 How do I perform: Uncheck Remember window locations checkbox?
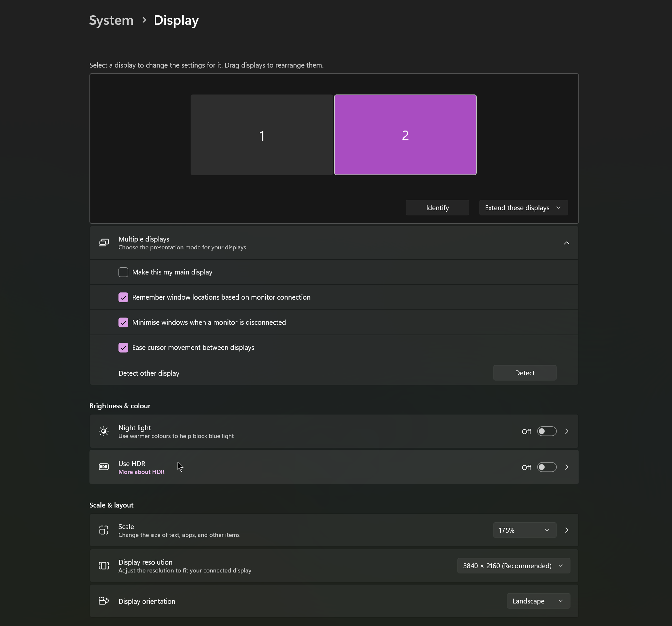123,297
